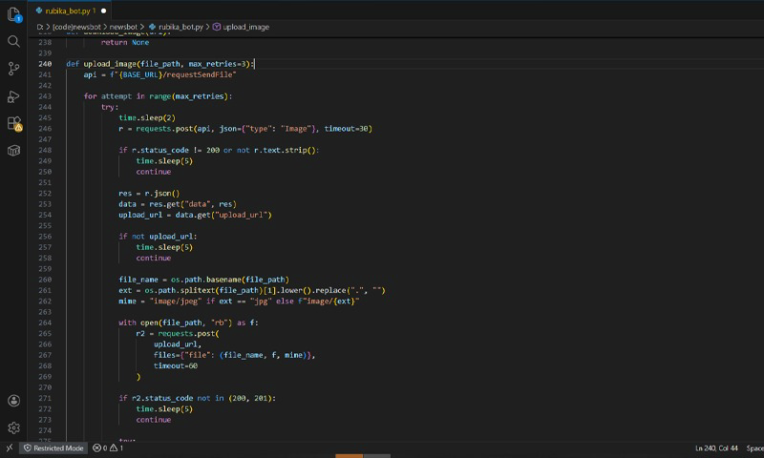This screenshot has width=764, height=458.
Task: Open the Accounts menu icon
Action: 14,401
